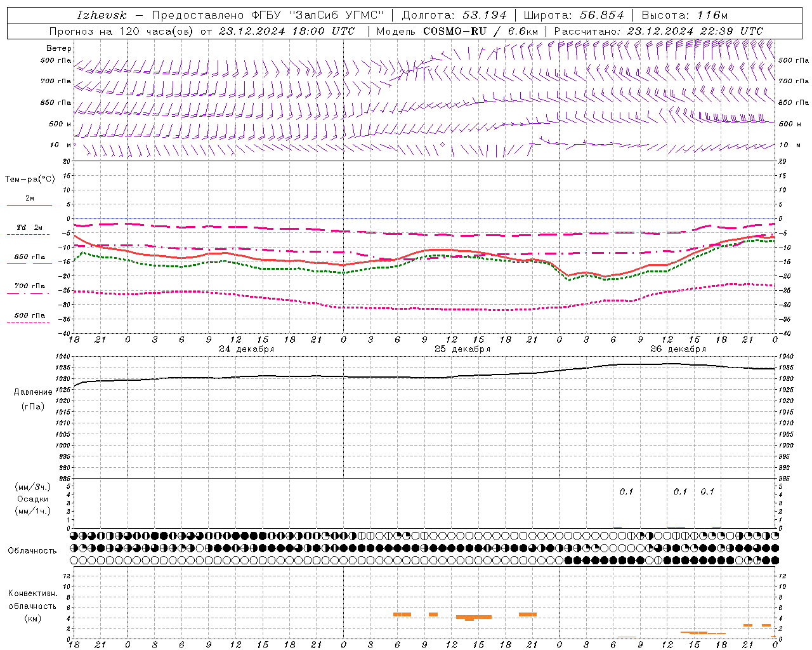Click the "24 декабря" date label
Screen dimensions: 812x650
(247, 349)
